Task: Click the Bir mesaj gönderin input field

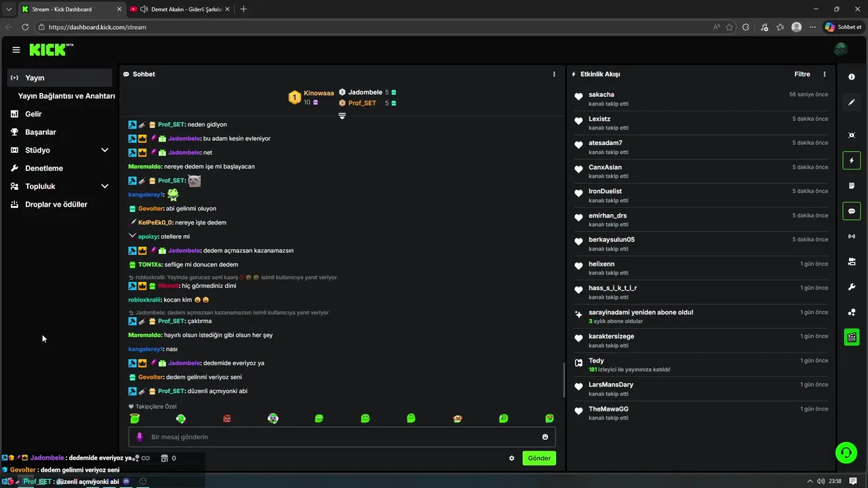Action: coord(342,437)
